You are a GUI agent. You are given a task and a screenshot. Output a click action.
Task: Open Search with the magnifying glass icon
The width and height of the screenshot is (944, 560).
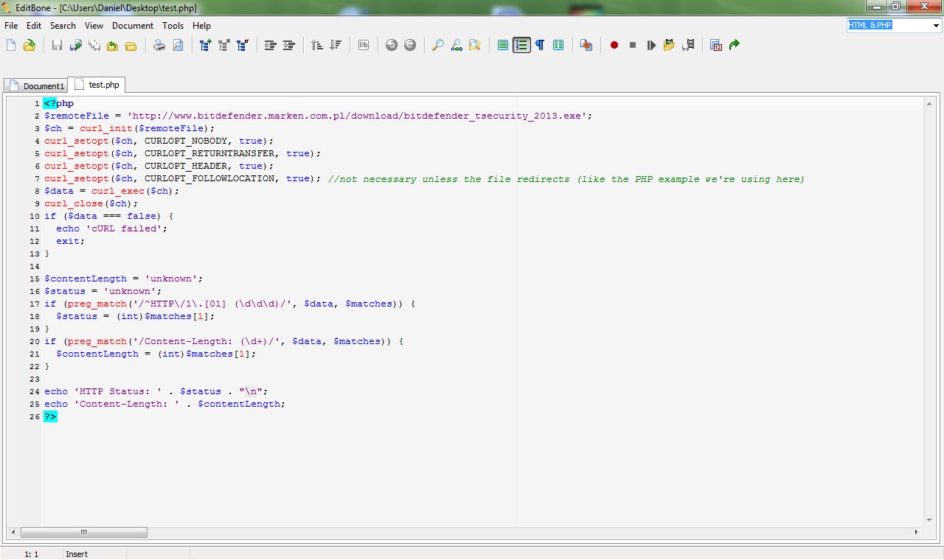(x=438, y=45)
